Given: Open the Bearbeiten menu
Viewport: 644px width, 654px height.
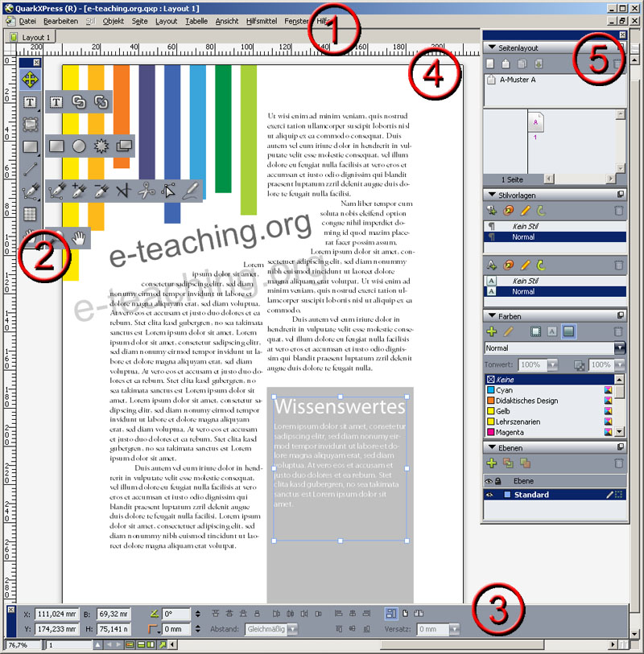Looking at the screenshot, I should pyautogui.click(x=60, y=21).
